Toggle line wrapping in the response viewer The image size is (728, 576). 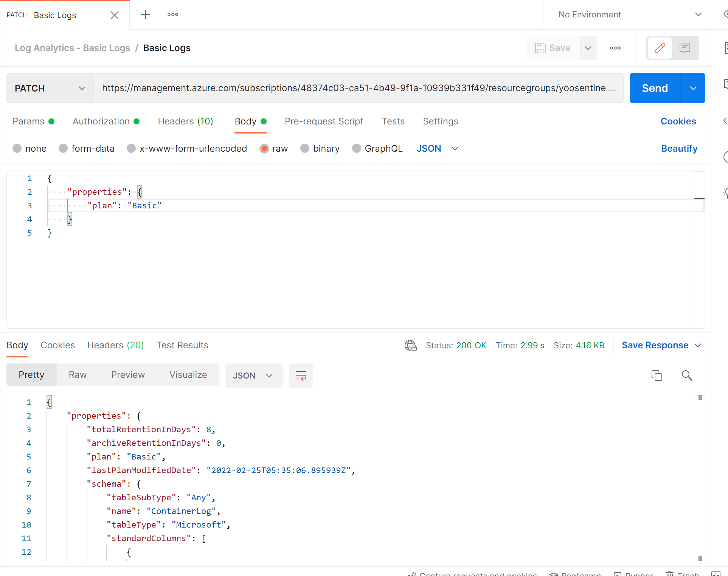[301, 375]
